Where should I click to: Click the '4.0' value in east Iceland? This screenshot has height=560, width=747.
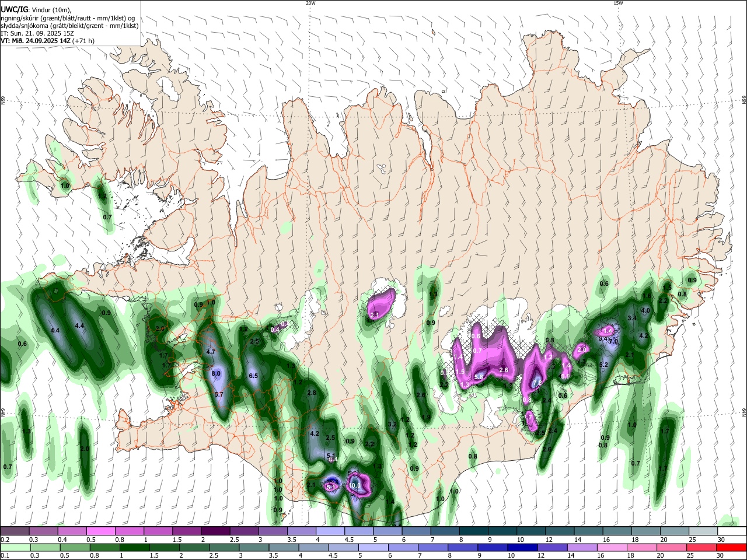(x=645, y=311)
